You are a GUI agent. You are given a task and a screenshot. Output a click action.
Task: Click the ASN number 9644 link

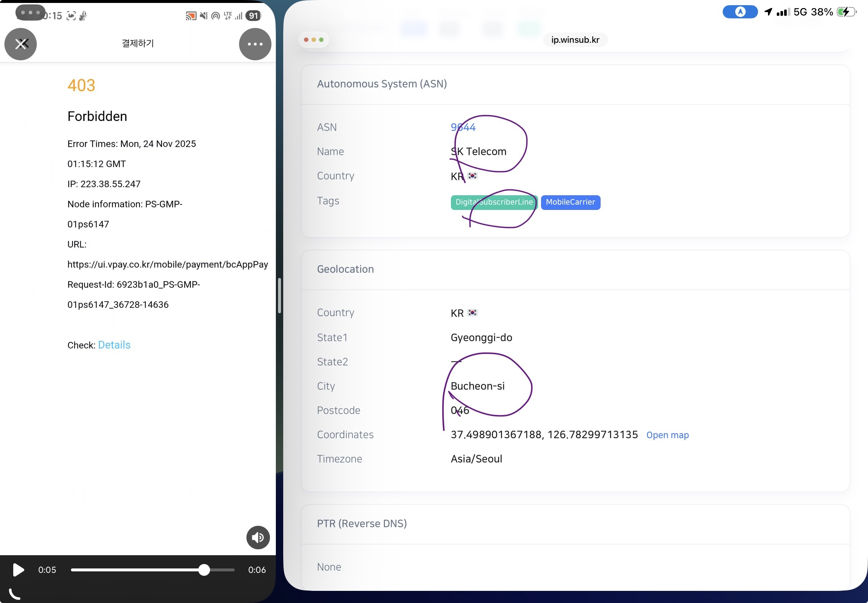(x=463, y=127)
